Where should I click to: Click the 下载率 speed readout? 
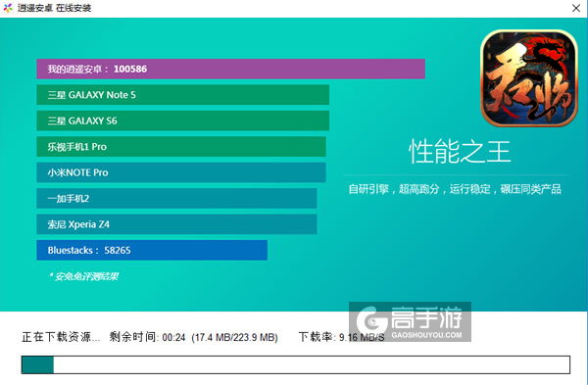click(341, 337)
